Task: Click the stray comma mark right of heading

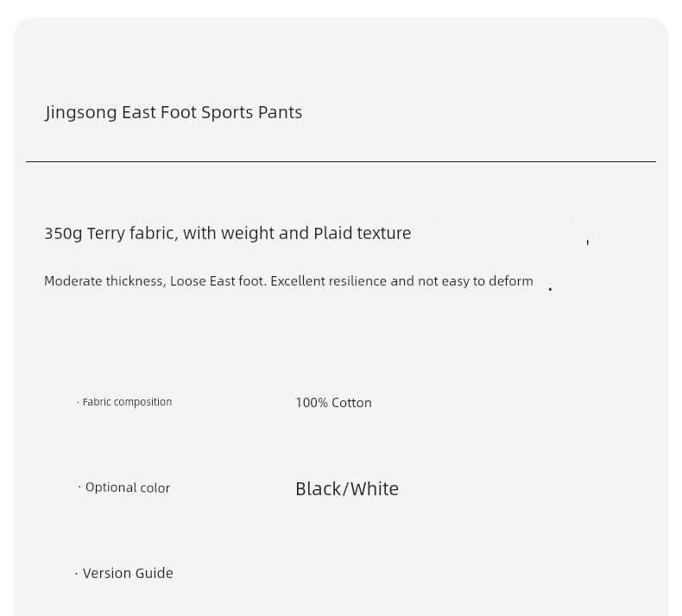Action: [x=588, y=242]
